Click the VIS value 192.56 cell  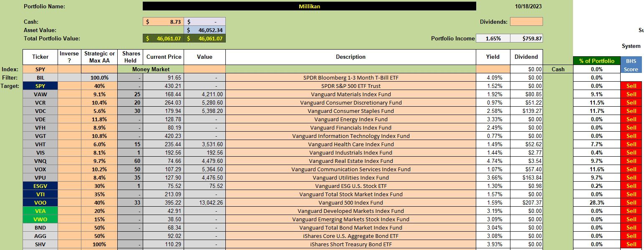[x=205, y=152]
